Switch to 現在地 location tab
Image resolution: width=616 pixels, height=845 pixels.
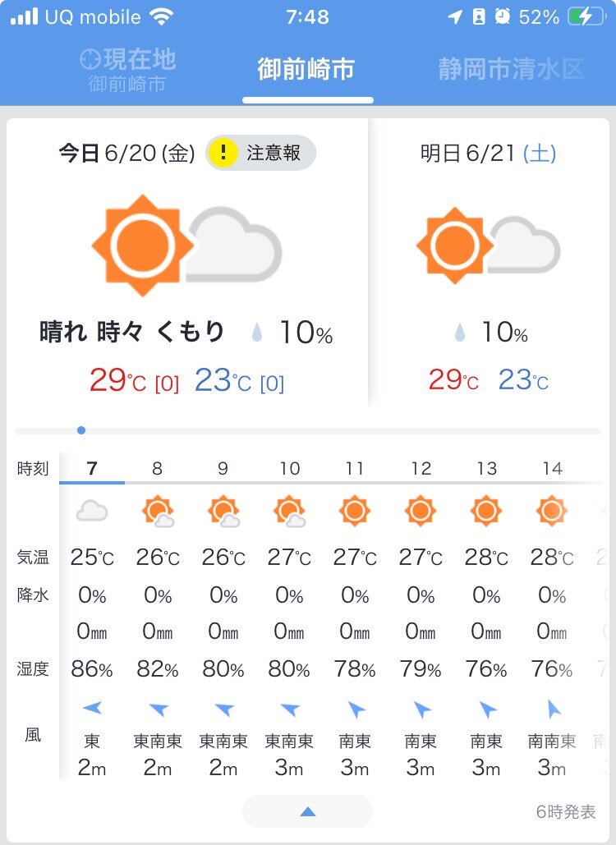coord(127,70)
